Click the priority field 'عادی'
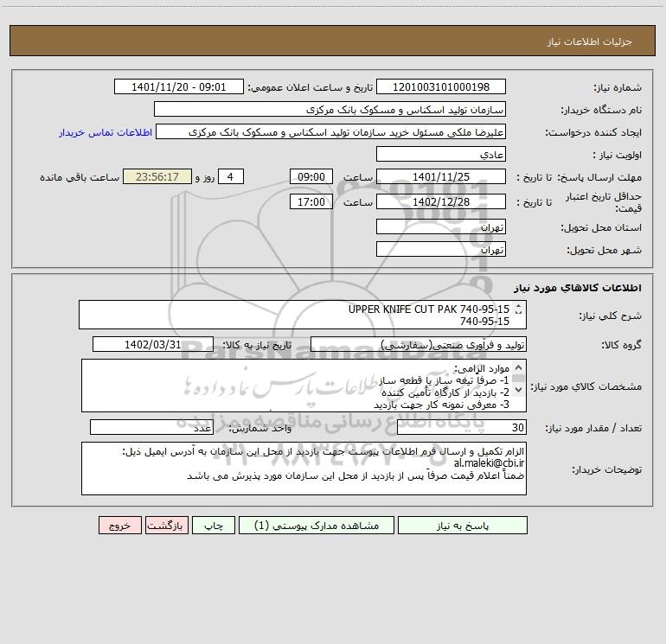The image size is (666, 644). pyautogui.click(x=441, y=154)
